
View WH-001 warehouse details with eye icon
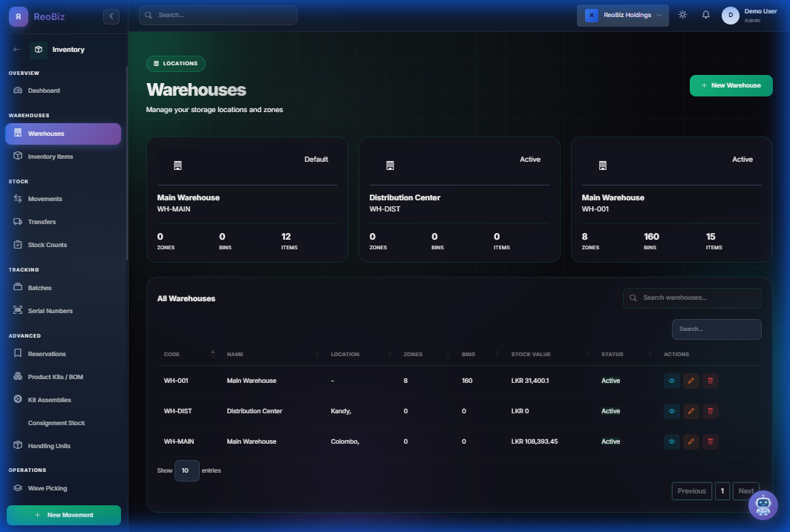tap(671, 381)
